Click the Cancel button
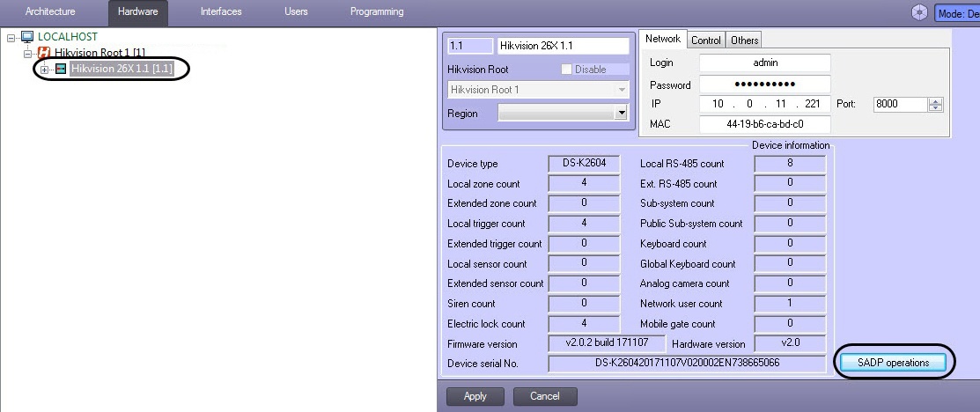This screenshot has width=980, height=412. [545, 396]
